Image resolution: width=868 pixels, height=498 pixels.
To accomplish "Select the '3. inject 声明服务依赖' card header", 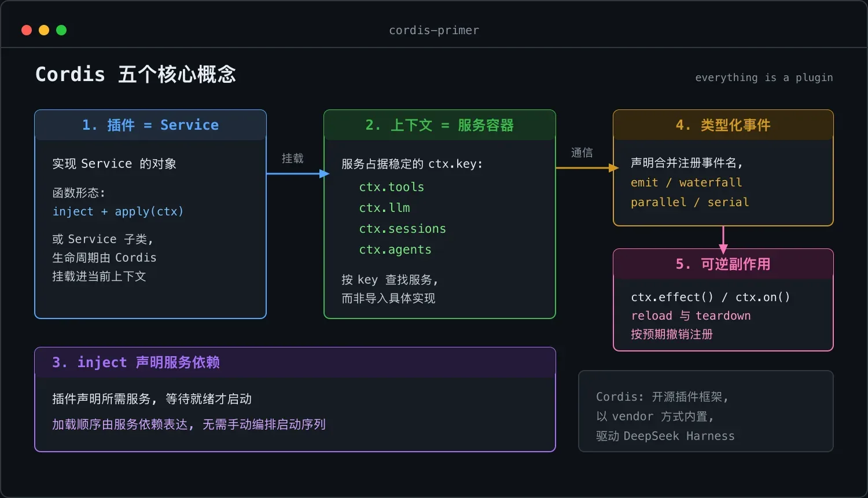I will click(295, 362).
